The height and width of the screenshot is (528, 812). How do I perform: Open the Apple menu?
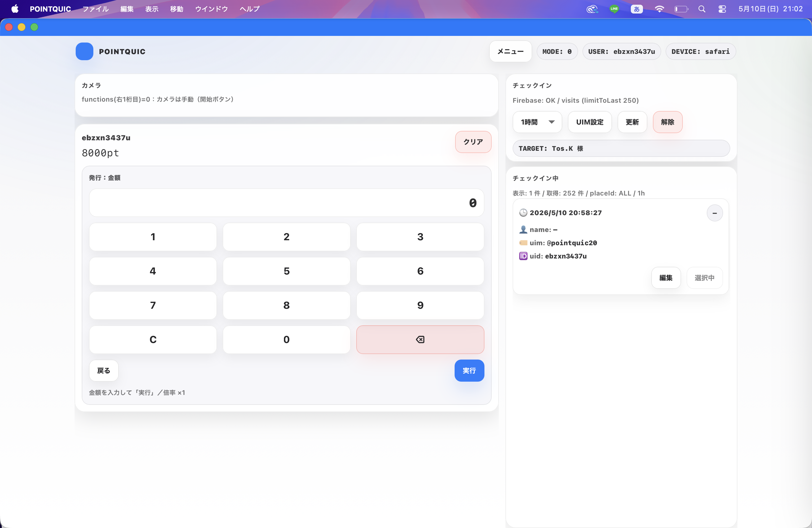pos(15,9)
